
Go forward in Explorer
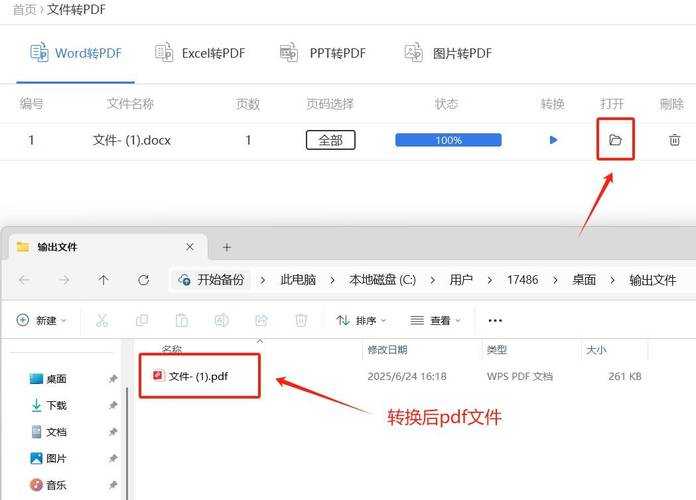(64, 280)
